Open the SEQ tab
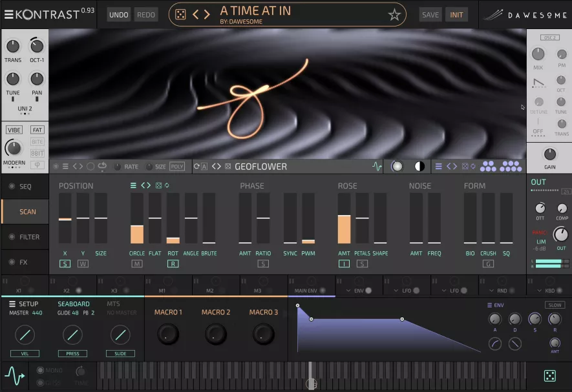 point(25,187)
